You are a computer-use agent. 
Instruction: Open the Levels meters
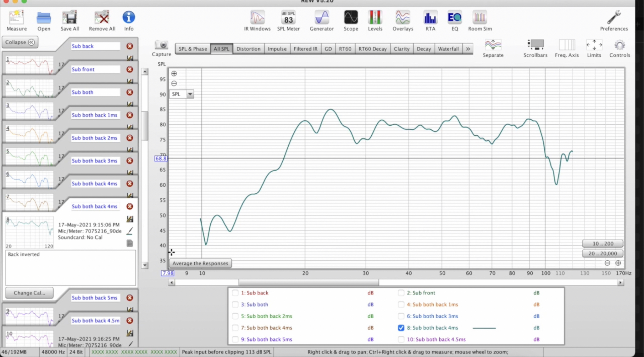click(375, 20)
